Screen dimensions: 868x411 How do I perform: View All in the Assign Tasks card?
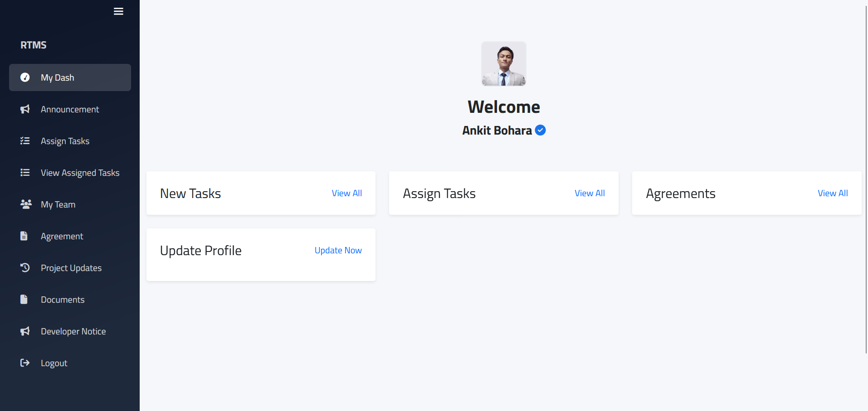(590, 193)
